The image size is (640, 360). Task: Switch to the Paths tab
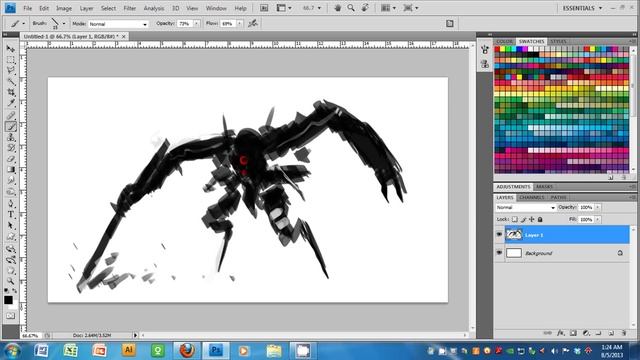pyautogui.click(x=558, y=198)
